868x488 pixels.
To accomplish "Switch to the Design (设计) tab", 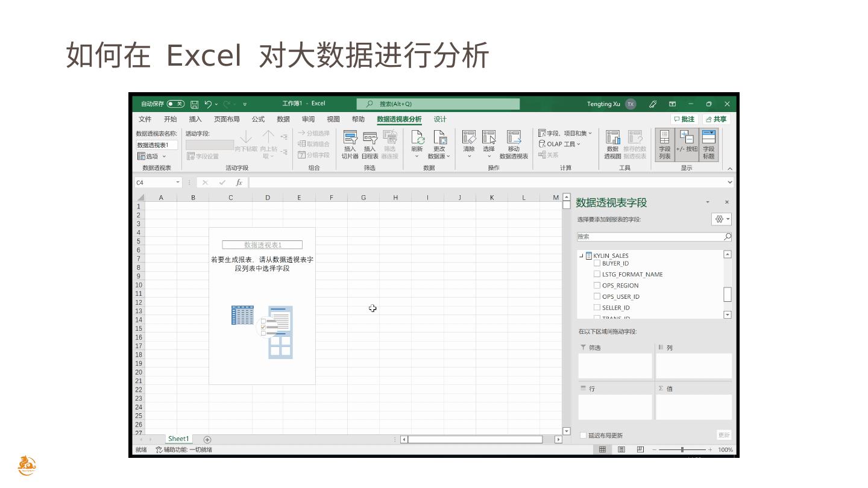I will pos(440,119).
